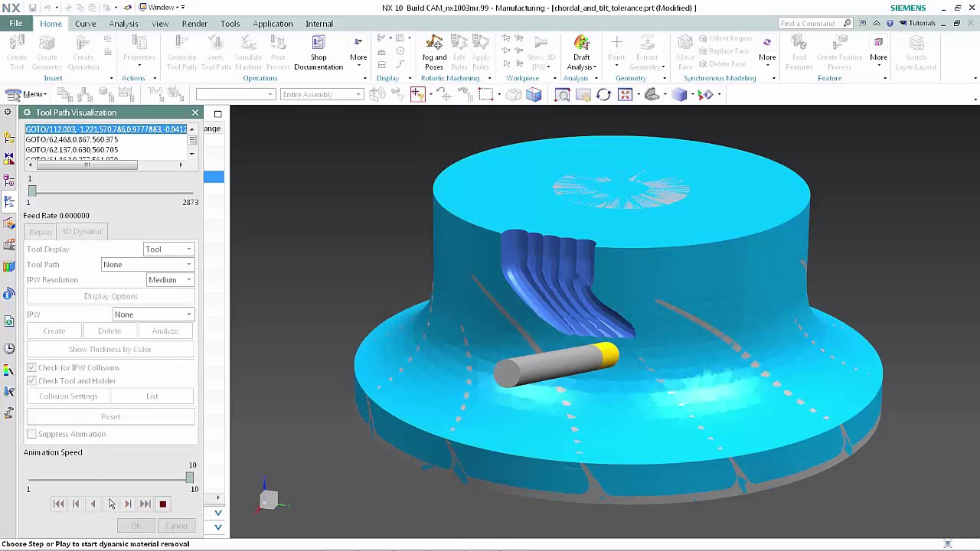Click the Move Face icon
Image resolution: width=980 pixels, height=551 pixels.
pos(685,53)
